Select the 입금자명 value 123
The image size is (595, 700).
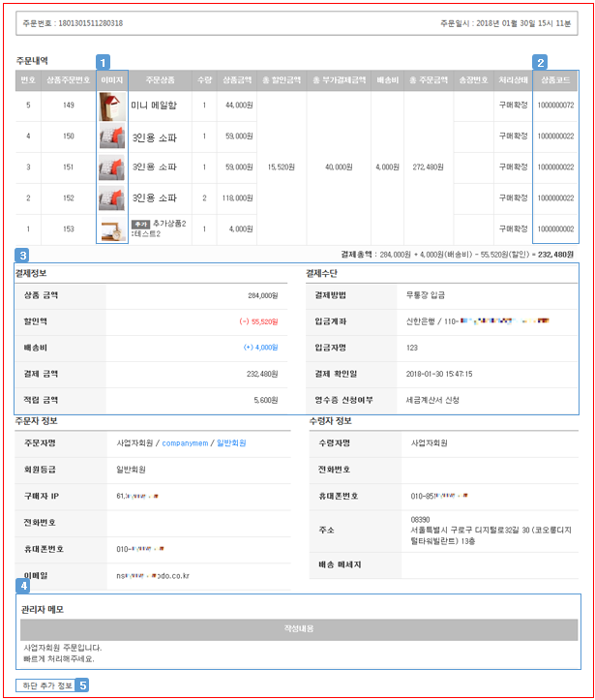click(412, 348)
